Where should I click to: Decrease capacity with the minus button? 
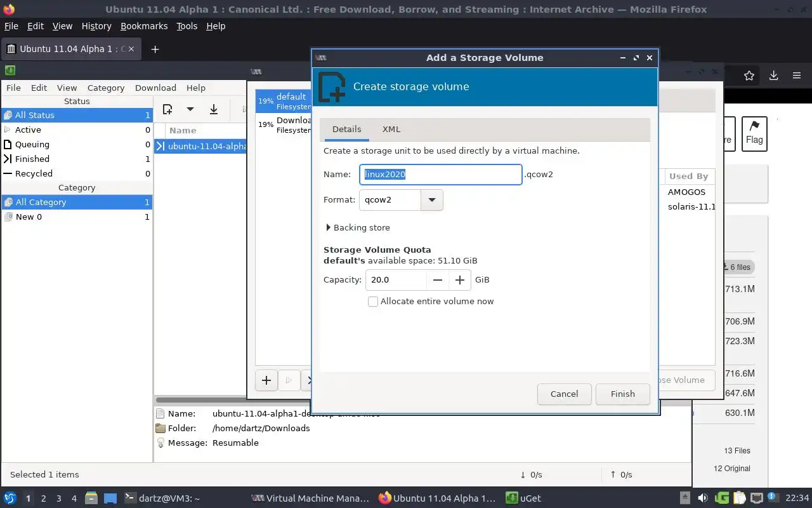[x=437, y=279]
